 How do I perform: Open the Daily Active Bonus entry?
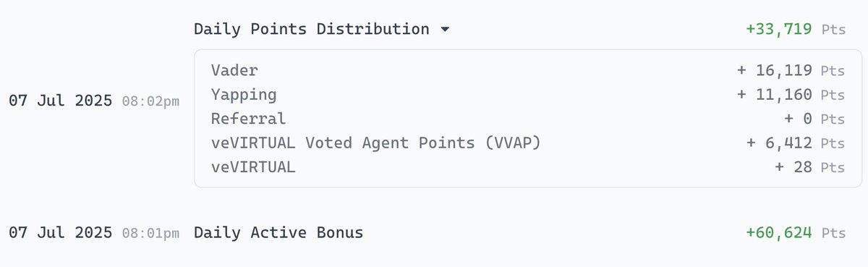(x=278, y=233)
